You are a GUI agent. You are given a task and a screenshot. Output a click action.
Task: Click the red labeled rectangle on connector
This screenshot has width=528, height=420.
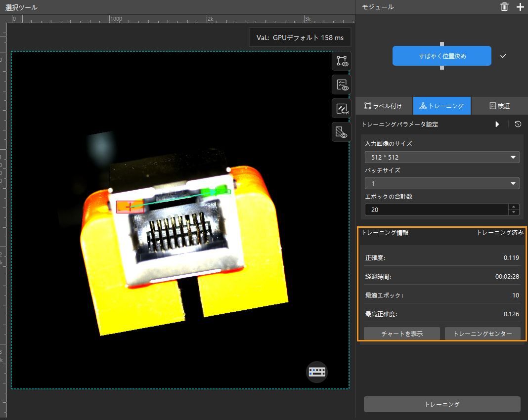130,207
